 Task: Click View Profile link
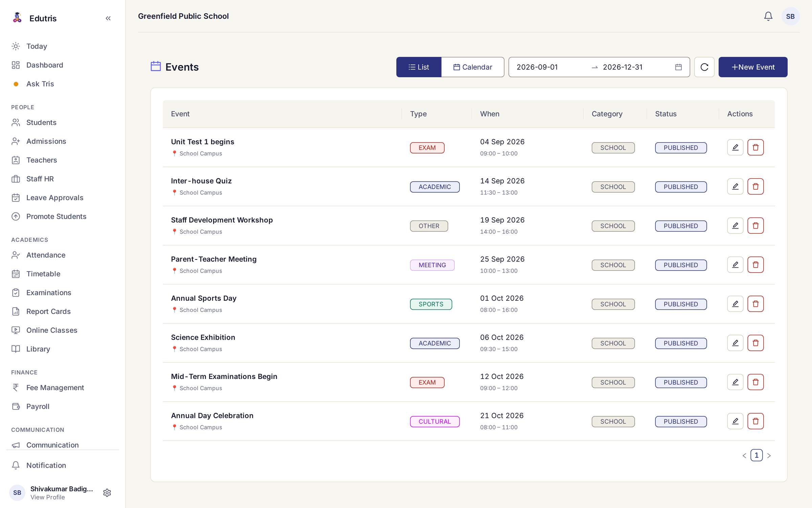[x=48, y=497]
